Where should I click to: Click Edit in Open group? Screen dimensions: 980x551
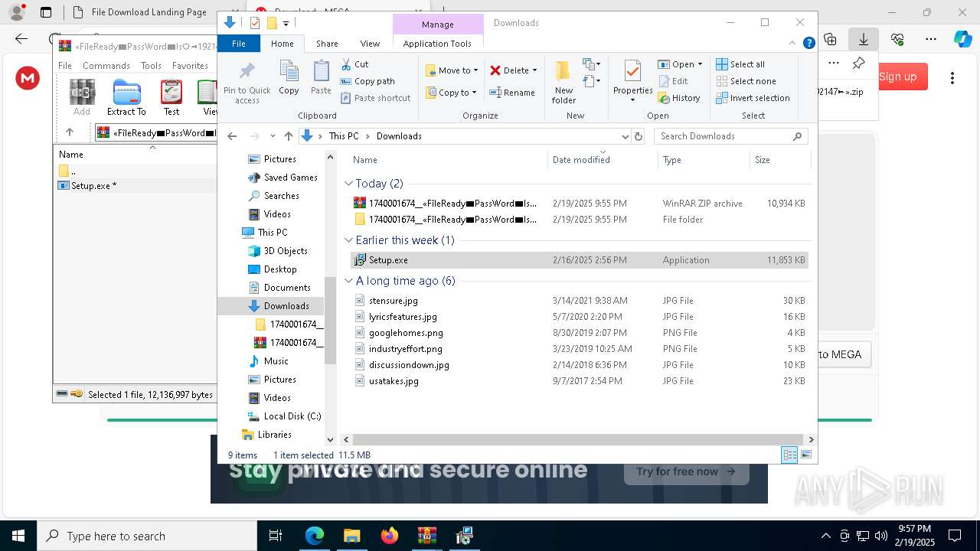coord(673,81)
